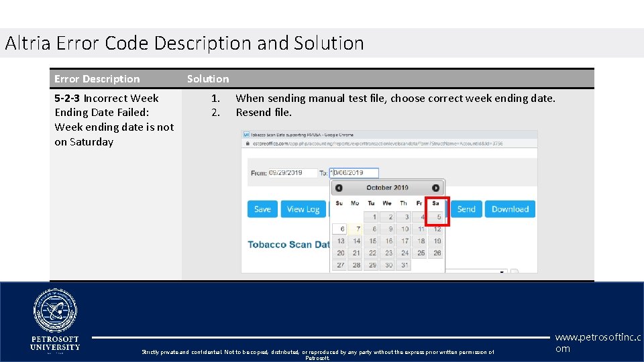Select October 9 in the calendar
Image resolution: width=644 pixels, height=362 pixels.
(x=388, y=229)
